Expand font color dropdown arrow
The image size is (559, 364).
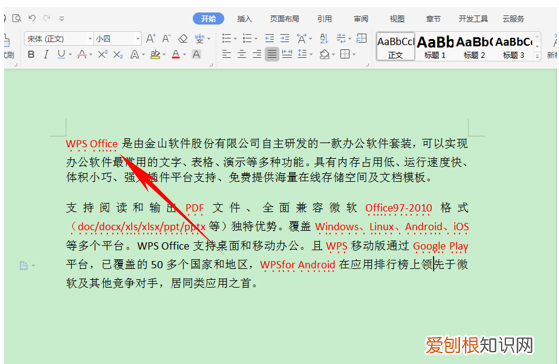[x=185, y=55]
